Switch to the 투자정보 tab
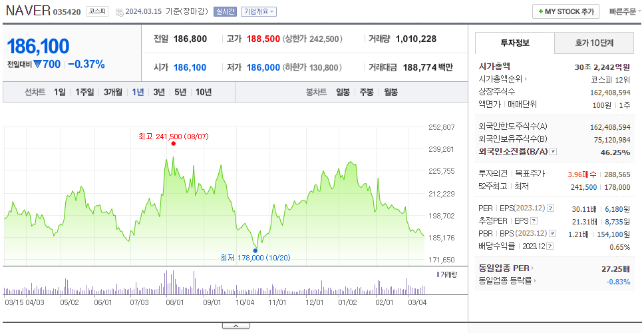 click(x=515, y=43)
